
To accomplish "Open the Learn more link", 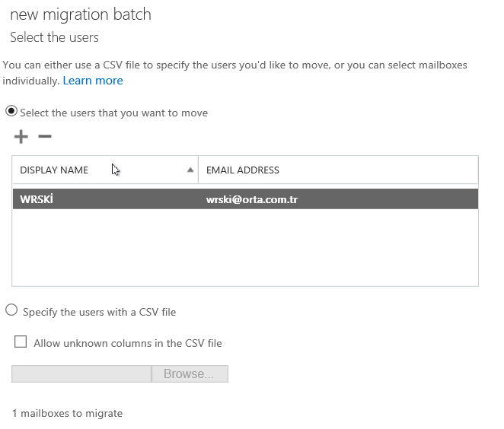I will (93, 81).
